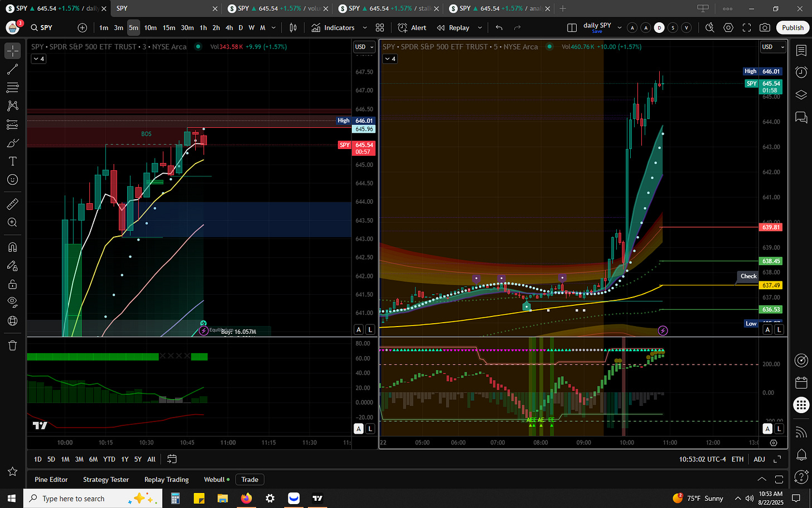Open the notifications bell panel
The width and height of the screenshot is (812, 508).
click(801, 454)
